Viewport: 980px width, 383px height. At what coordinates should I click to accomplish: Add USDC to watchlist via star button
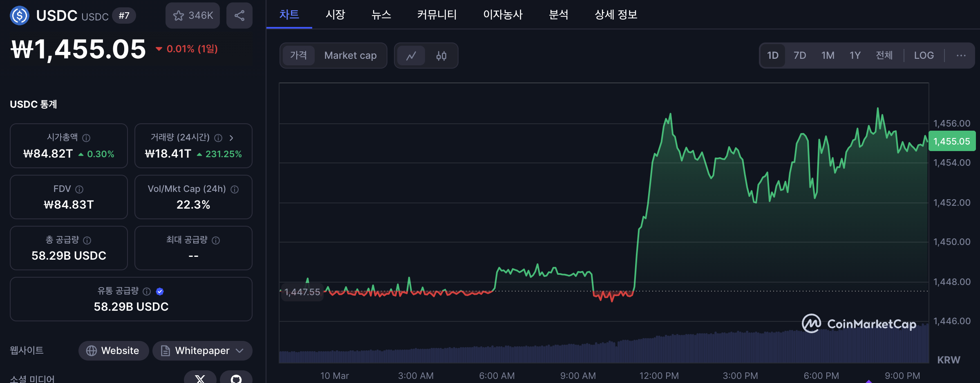(192, 16)
